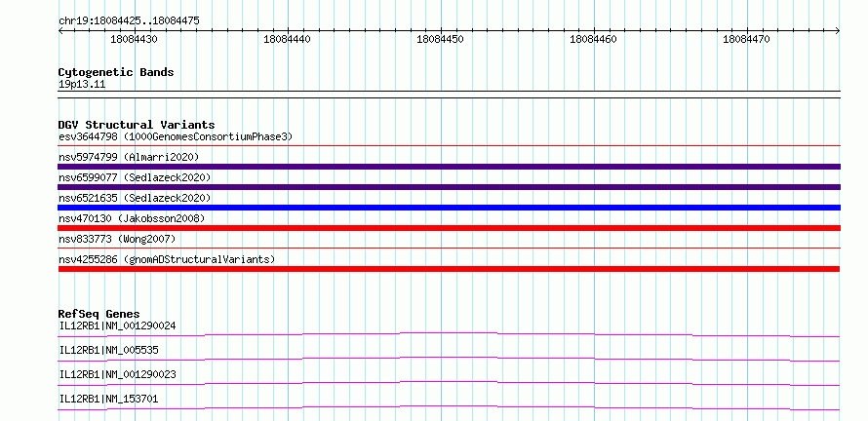Viewport: 868px width, 421px height.
Task: Click the magenta line under IL12RB1|NM_005535
Action: click(449, 358)
